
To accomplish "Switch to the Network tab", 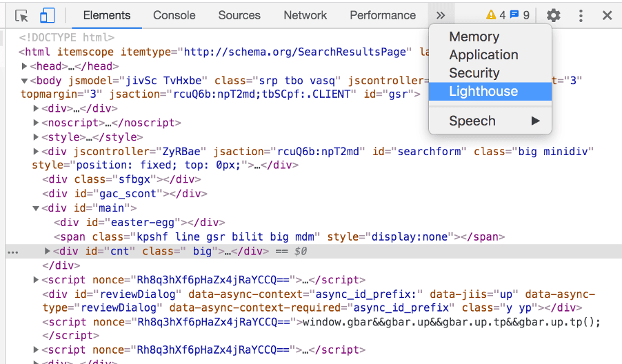I will pos(305,15).
